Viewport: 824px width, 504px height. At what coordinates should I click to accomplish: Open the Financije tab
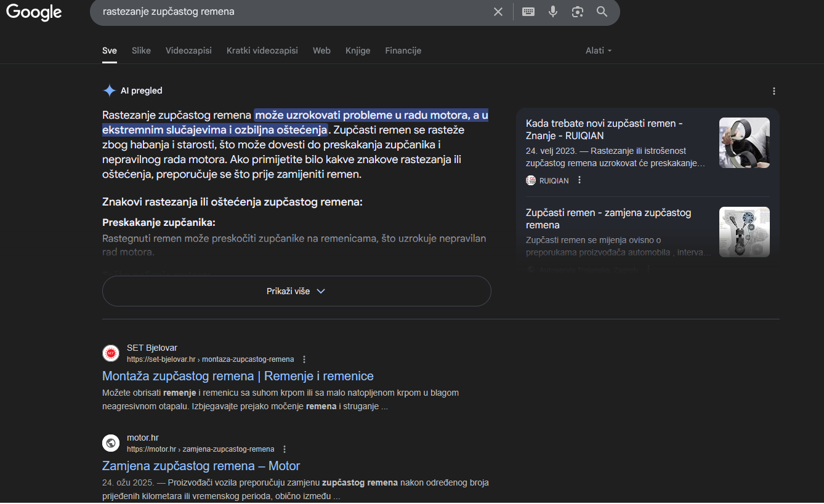(403, 50)
